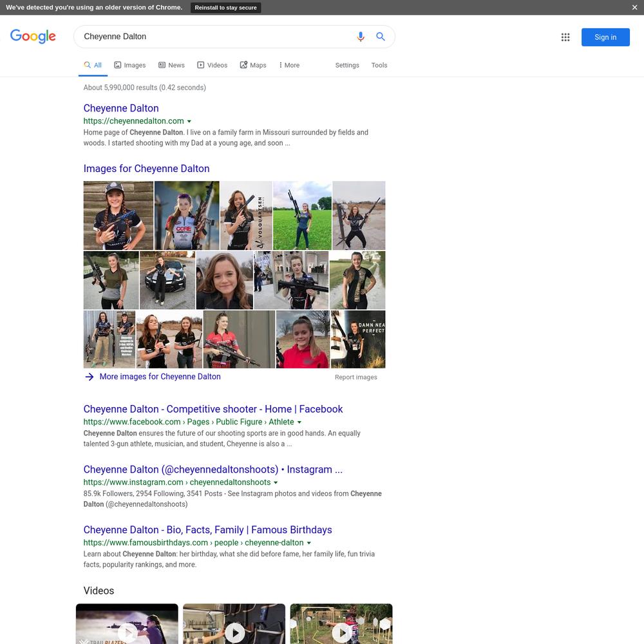Play the Trail Blazers video
Viewport: 644px width, 644px height.
pos(128,624)
